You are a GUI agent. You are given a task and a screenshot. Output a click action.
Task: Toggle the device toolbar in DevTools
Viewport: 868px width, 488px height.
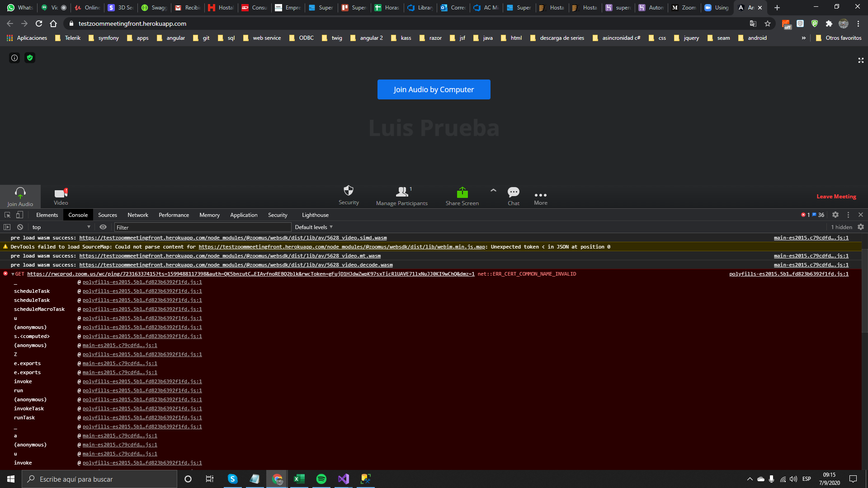pyautogui.click(x=19, y=215)
